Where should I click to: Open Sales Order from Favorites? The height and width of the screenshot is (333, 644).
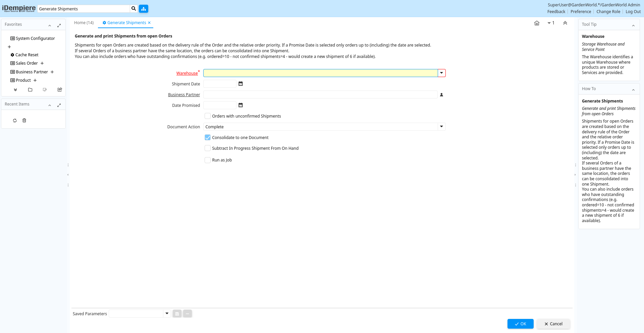(27, 63)
